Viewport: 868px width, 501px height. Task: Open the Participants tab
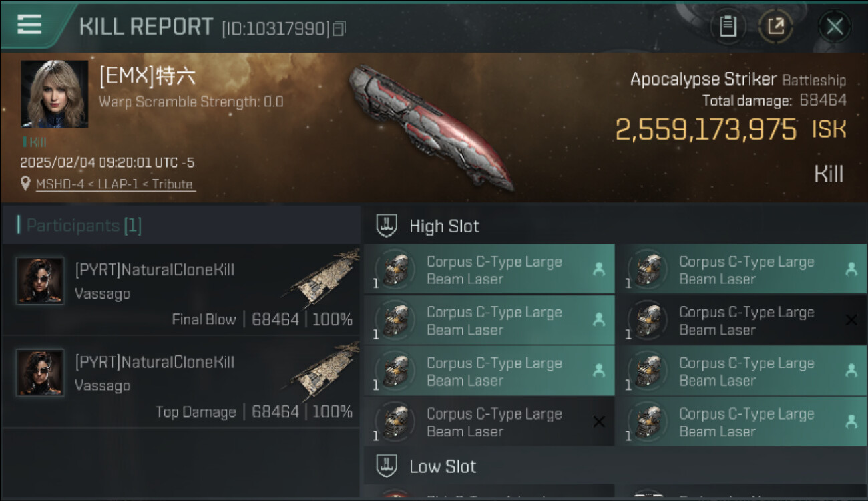pyautogui.click(x=83, y=226)
